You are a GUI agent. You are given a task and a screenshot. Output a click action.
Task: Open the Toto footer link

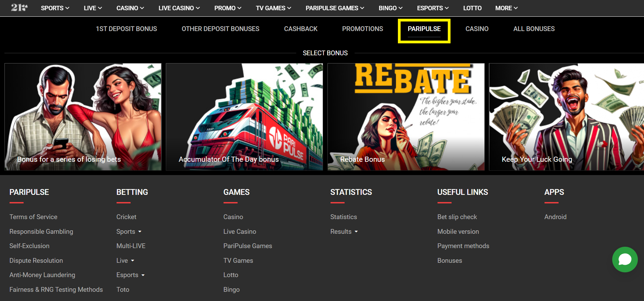(123, 290)
